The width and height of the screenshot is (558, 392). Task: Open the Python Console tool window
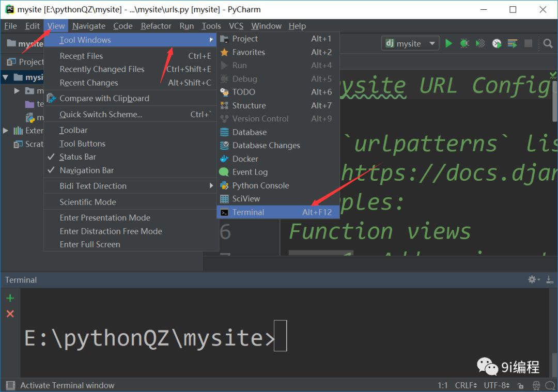click(x=278, y=185)
